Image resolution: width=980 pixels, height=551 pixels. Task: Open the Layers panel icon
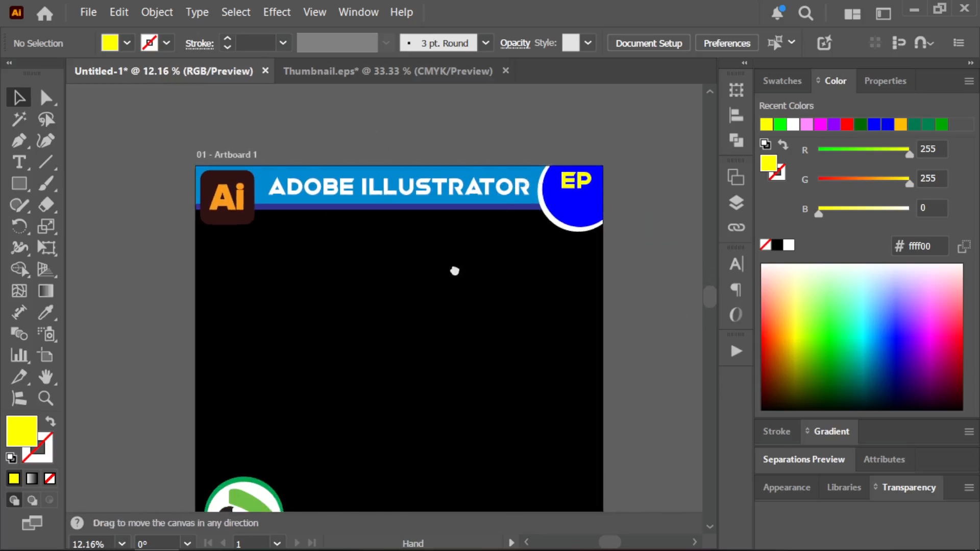tap(736, 203)
